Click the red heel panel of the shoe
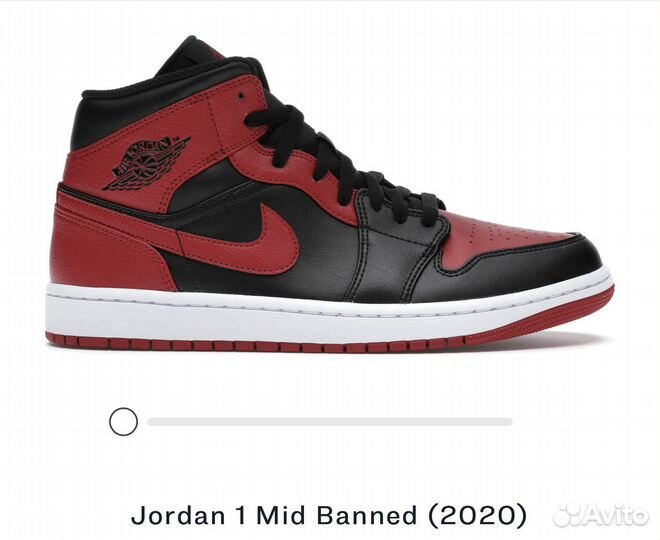The width and height of the screenshot is (660, 540). (109, 248)
